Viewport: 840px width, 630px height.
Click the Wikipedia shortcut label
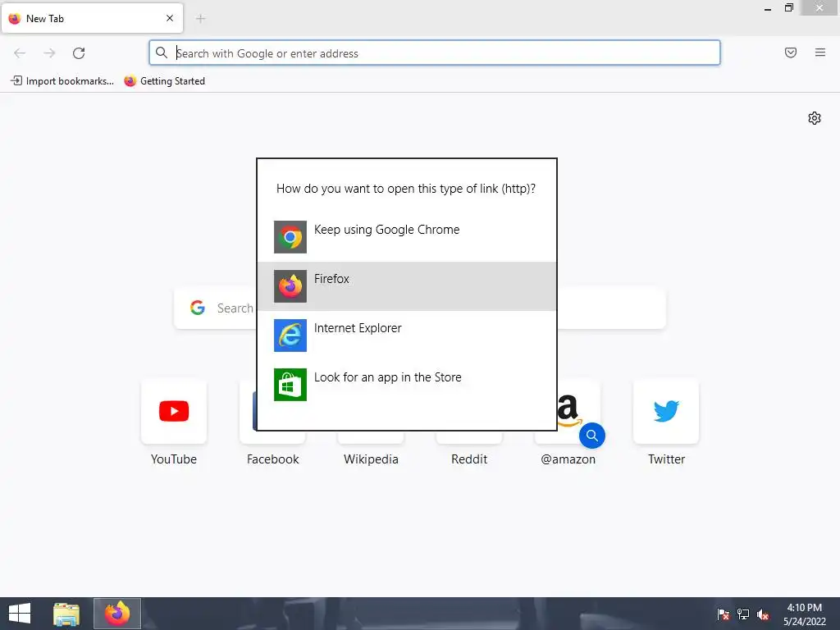[x=371, y=459]
